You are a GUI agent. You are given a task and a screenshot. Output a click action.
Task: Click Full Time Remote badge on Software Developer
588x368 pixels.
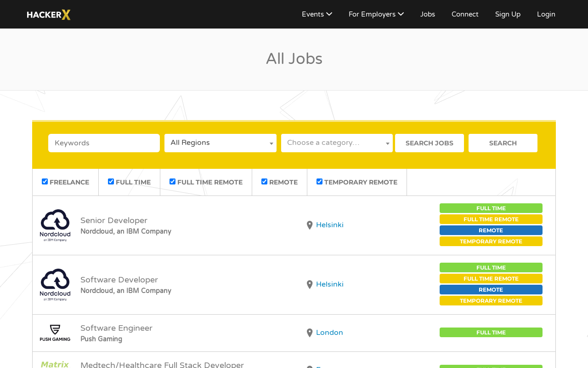pos(491,279)
